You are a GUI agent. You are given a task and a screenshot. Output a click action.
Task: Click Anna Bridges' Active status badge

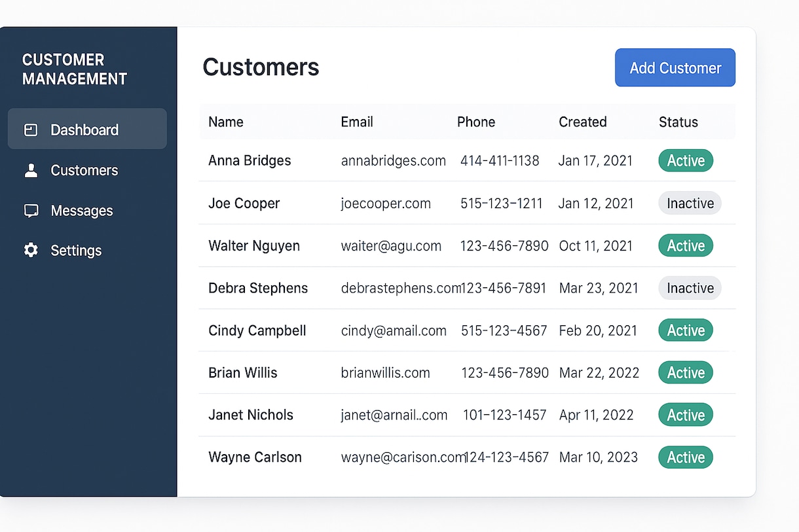coord(686,160)
